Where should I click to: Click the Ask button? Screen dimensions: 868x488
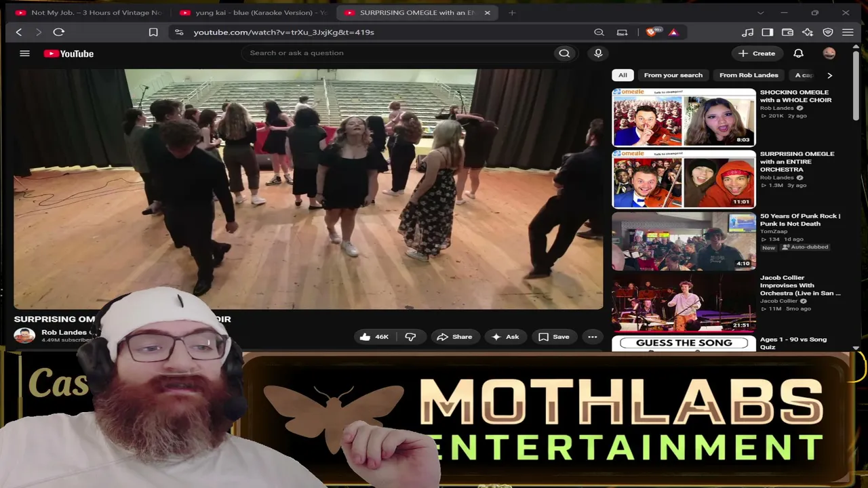point(505,337)
